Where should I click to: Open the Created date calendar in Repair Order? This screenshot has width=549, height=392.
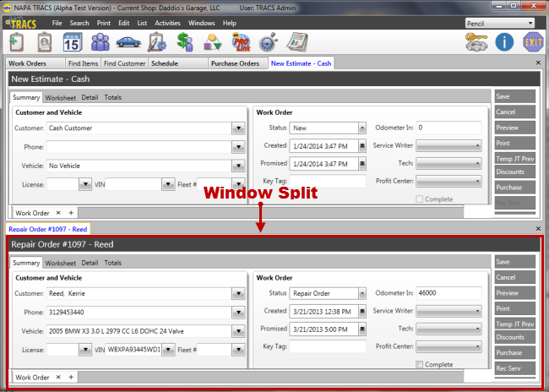click(x=362, y=311)
